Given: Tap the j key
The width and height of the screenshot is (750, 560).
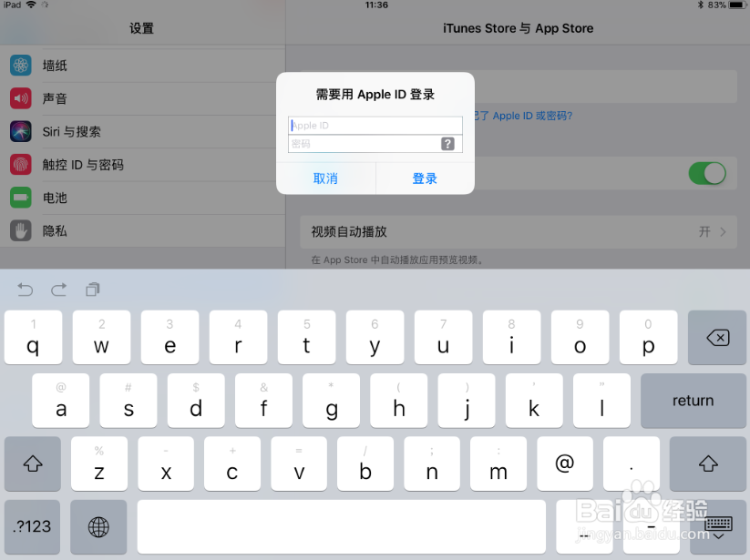Looking at the screenshot, I should click(467, 401).
